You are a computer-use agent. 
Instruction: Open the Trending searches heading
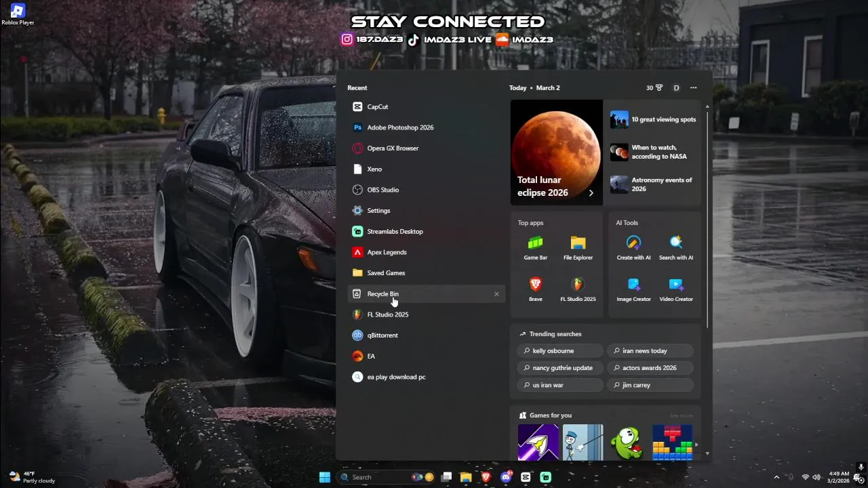(550, 334)
